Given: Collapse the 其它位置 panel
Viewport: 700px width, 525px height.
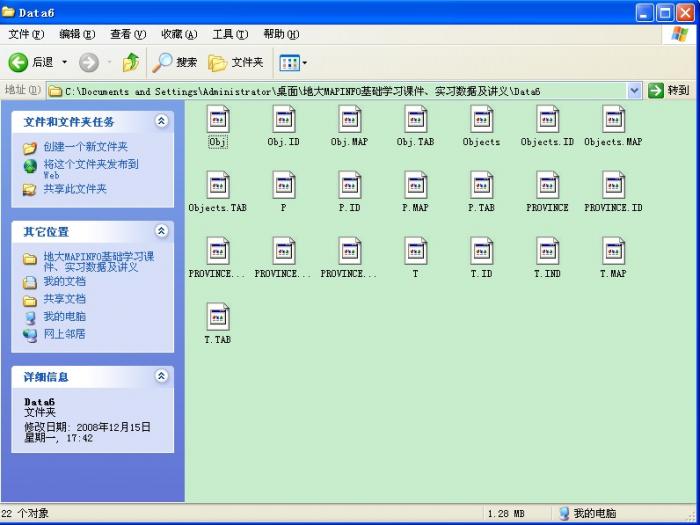Looking at the screenshot, I should coord(161,231).
